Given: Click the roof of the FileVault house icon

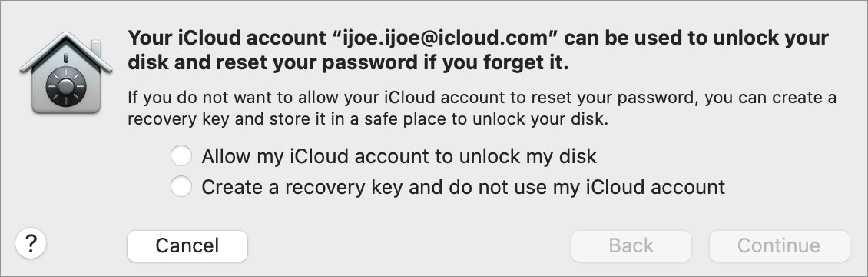Looking at the screenshot, I should tap(66, 51).
